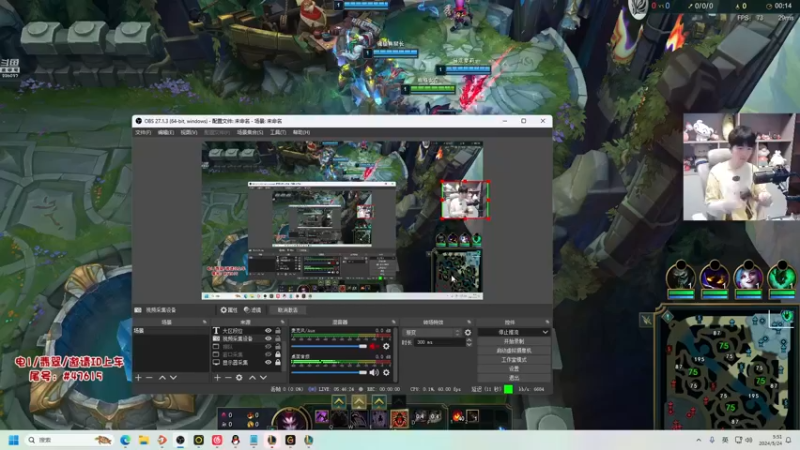The height and width of the screenshot is (450, 800).
Task: Level up third ability with yellow arrow
Action: (379, 402)
